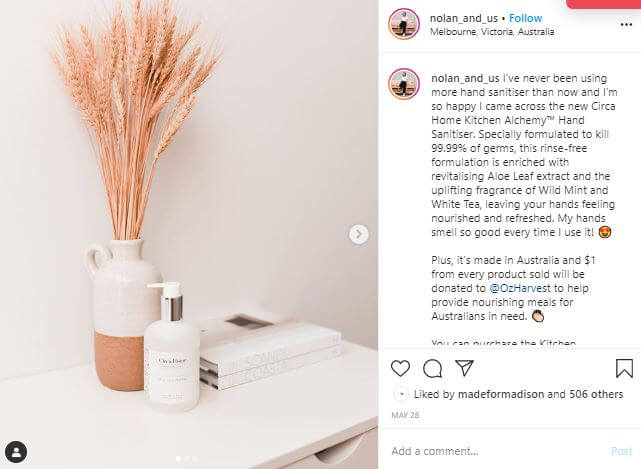Select the second carousel dot indicator
641x469 pixels.
(186, 459)
